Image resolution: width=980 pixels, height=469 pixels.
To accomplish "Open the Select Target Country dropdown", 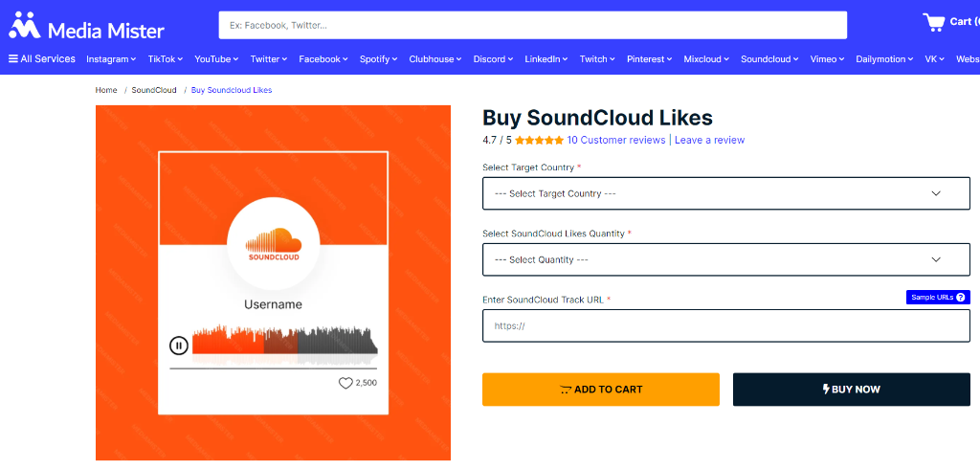I will 726,193.
